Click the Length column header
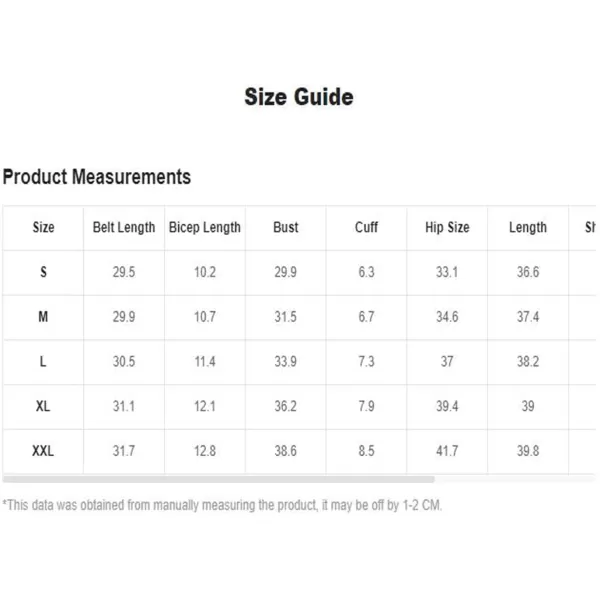This screenshot has height=600, width=600. 528,227
